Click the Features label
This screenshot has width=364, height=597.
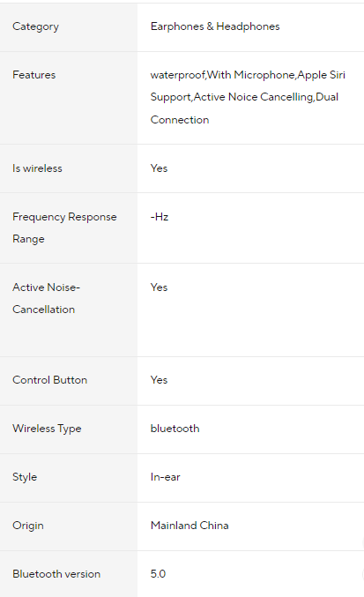tap(33, 75)
